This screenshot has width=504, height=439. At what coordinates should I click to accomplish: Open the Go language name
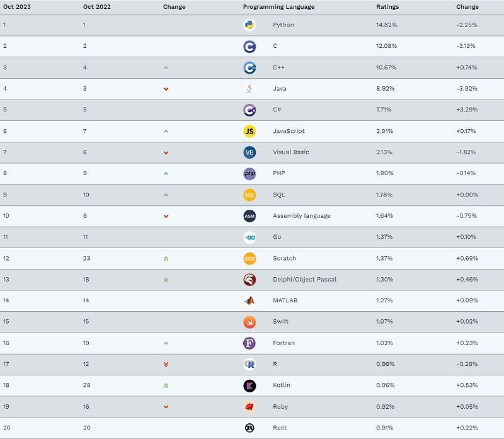277,237
